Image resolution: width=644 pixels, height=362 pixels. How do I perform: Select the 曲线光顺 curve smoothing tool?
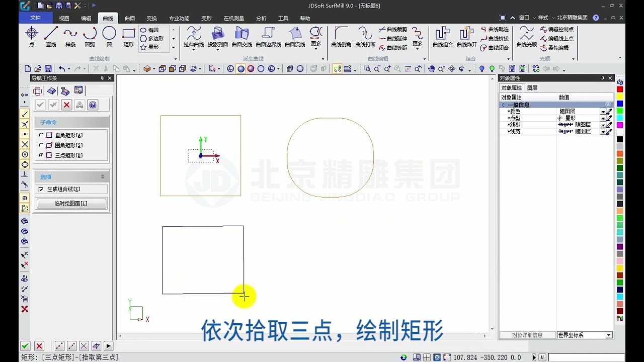(x=527, y=37)
